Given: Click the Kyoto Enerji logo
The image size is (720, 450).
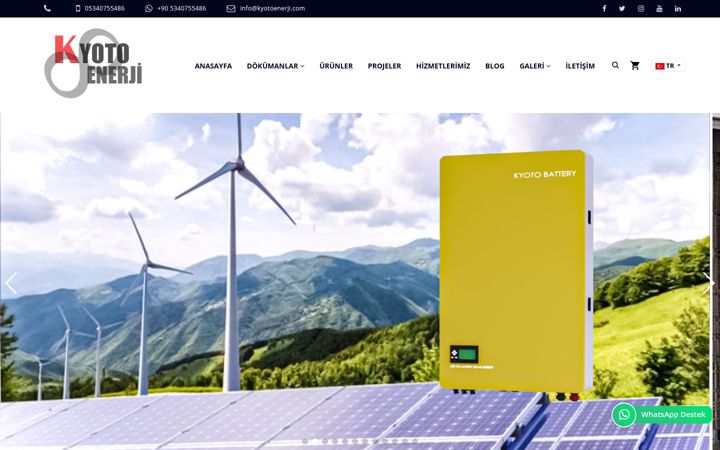Looking at the screenshot, I should (93, 63).
